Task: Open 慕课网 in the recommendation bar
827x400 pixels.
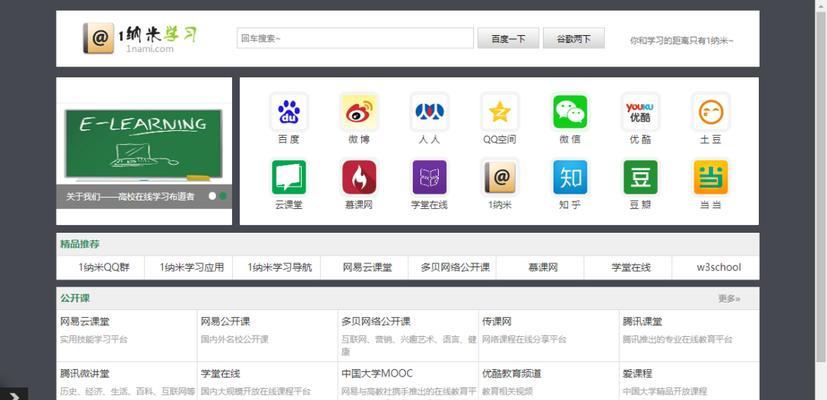Action: tap(543, 268)
